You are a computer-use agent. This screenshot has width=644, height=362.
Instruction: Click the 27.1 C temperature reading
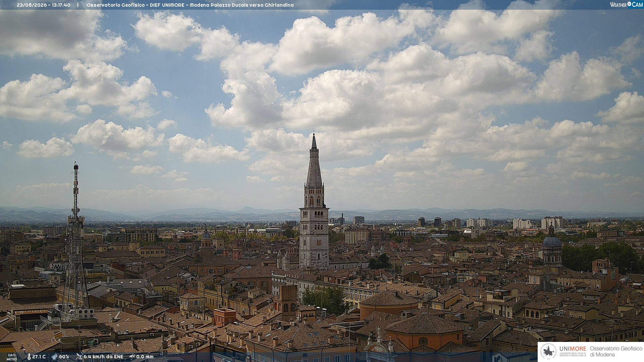pyautogui.click(x=39, y=357)
